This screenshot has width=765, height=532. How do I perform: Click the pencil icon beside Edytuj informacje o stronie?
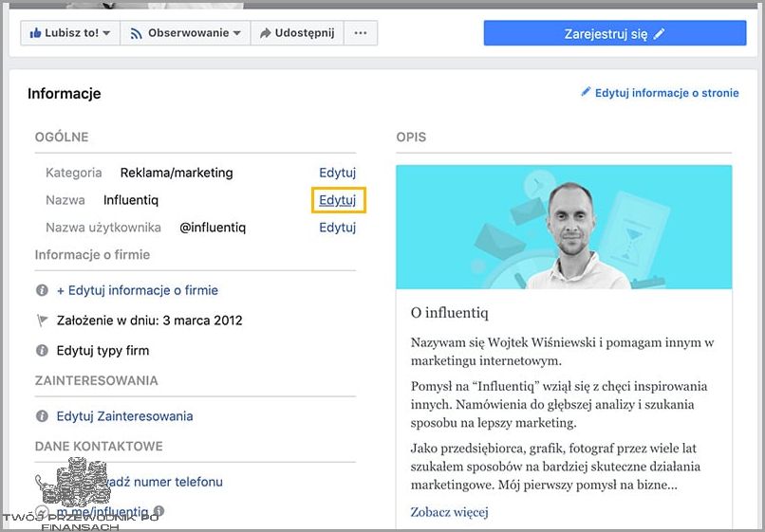coord(586,92)
